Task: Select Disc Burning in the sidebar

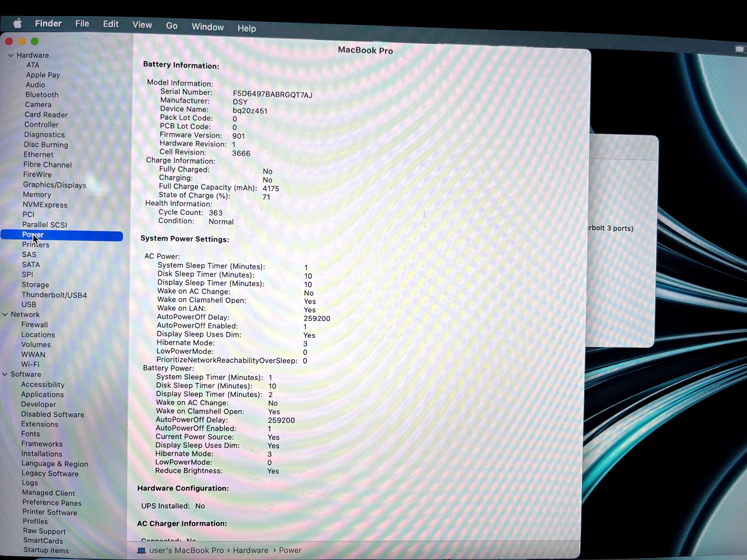Action: click(46, 145)
